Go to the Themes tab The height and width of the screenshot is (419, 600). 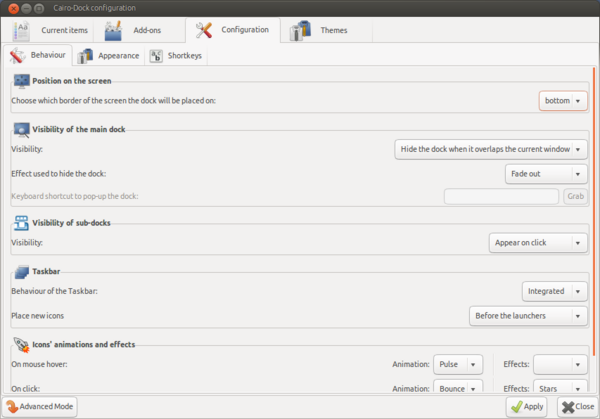pyautogui.click(x=326, y=30)
